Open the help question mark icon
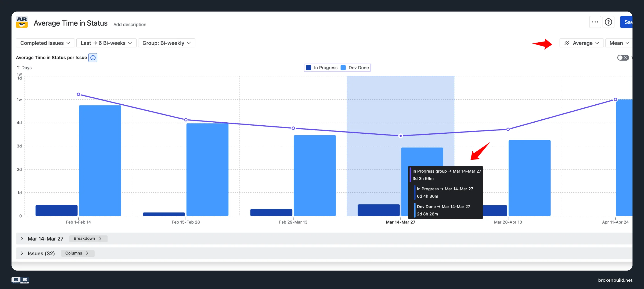 [x=608, y=22]
